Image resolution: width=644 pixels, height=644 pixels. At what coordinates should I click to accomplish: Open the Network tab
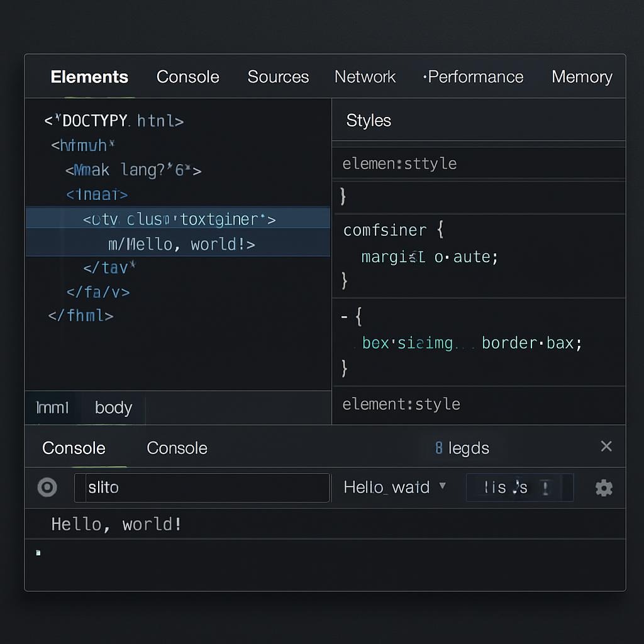click(x=365, y=77)
